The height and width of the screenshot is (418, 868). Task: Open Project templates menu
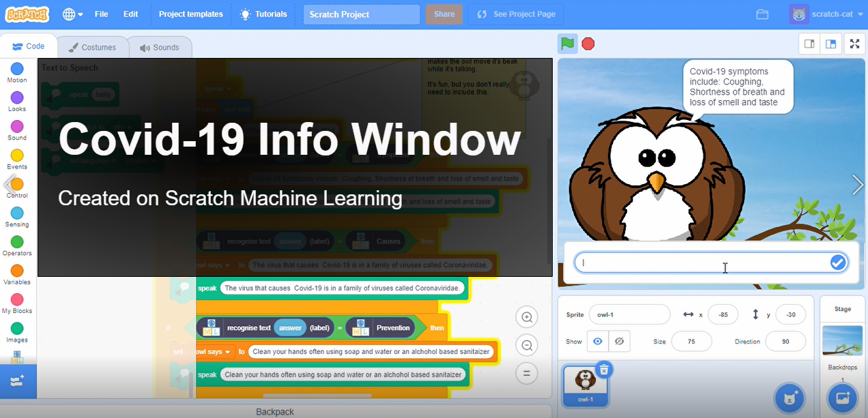click(x=191, y=14)
